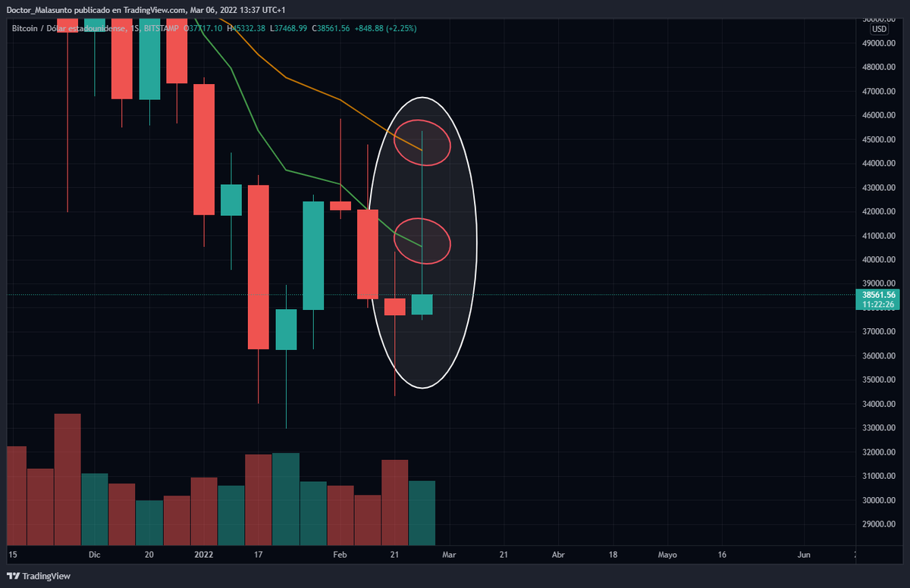Select the tall red candle above the 17 label

(259, 267)
